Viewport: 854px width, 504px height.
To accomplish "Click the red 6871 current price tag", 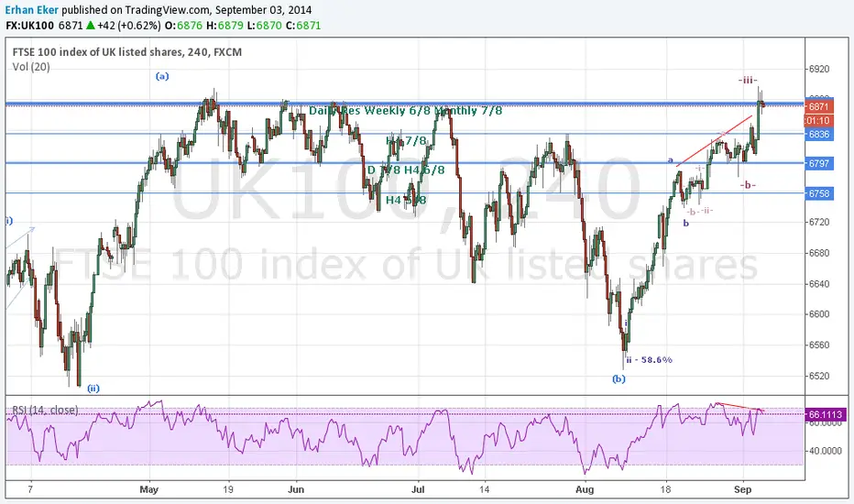I will click(x=818, y=107).
